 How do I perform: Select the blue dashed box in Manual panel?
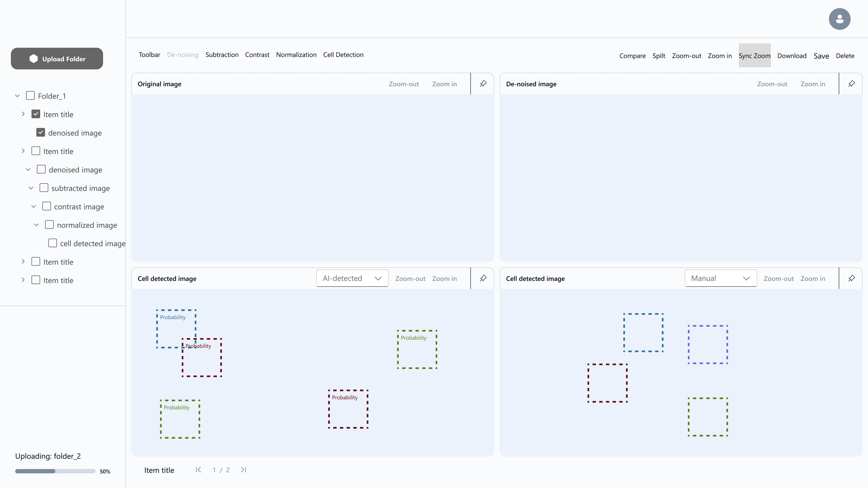click(x=643, y=332)
